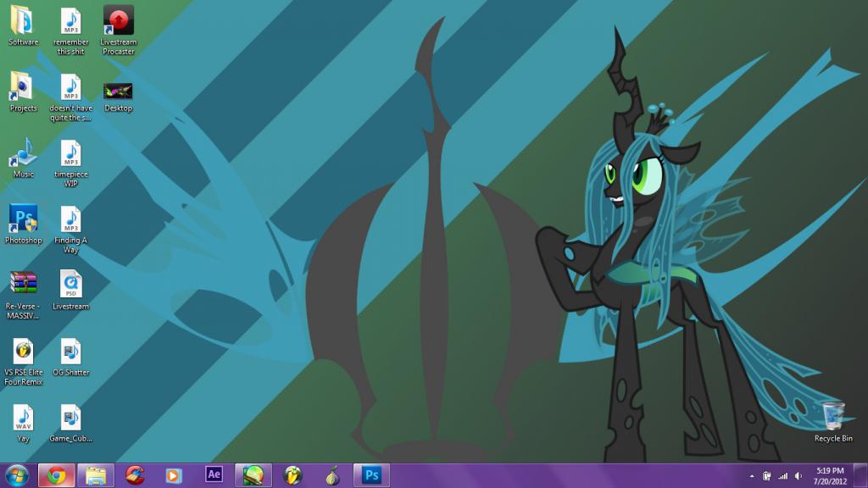Image resolution: width=868 pixels, height=488 pixels.
Task: Select the Recycle Bin on the desktop
Action: [833, 417]
